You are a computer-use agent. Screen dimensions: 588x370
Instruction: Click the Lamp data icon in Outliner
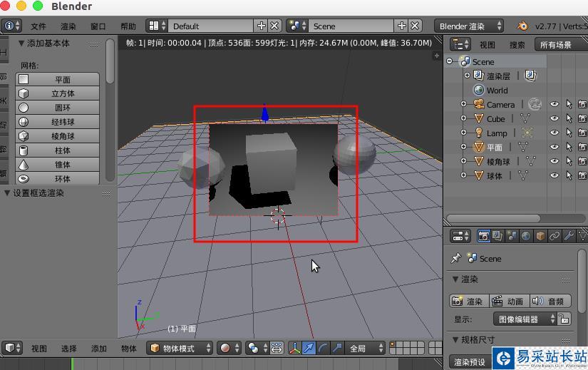[x=527, y=133]
